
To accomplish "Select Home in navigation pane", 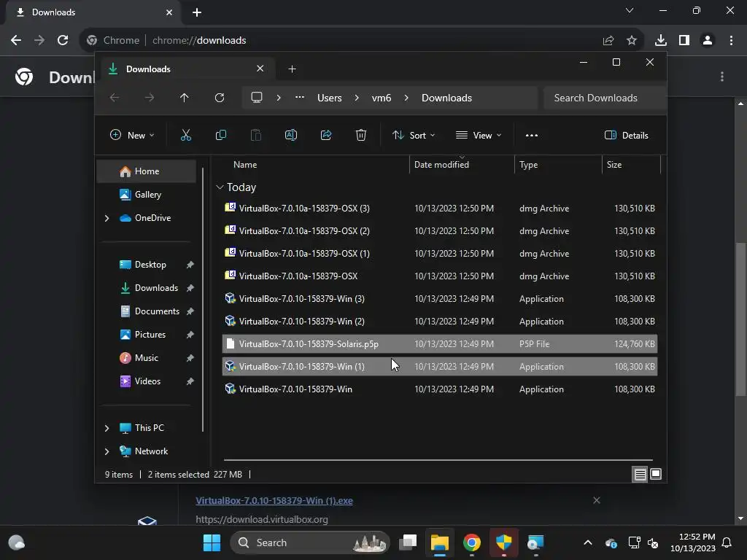I will (147, 171).
